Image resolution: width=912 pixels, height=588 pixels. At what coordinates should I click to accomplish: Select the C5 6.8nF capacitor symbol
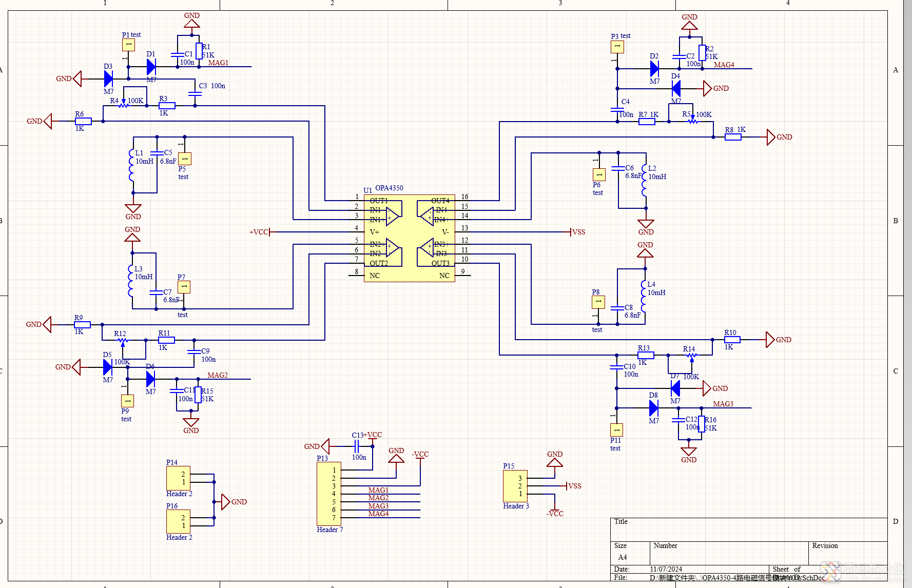tap(157, 153)
